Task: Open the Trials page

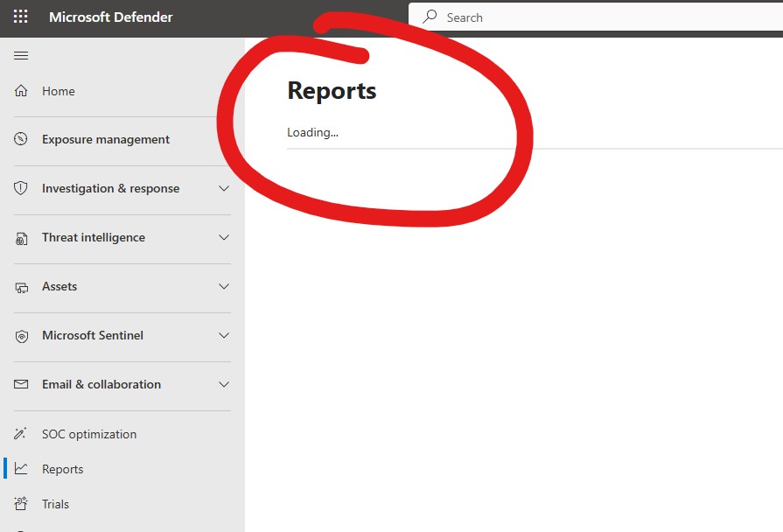Action: coord(55,504)
